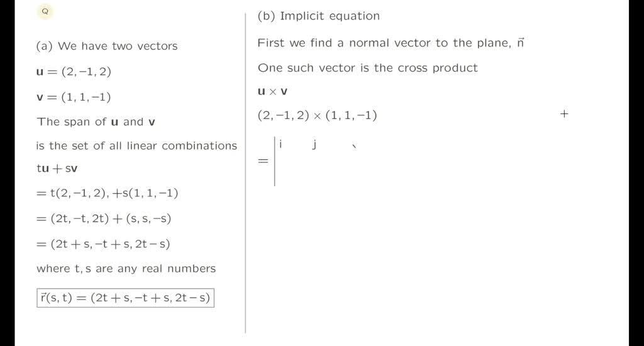Screen dimensions: 644x346
Task: Click the (2,−1,2) × (1,1,−1) expression
Action: click(317, 115)
